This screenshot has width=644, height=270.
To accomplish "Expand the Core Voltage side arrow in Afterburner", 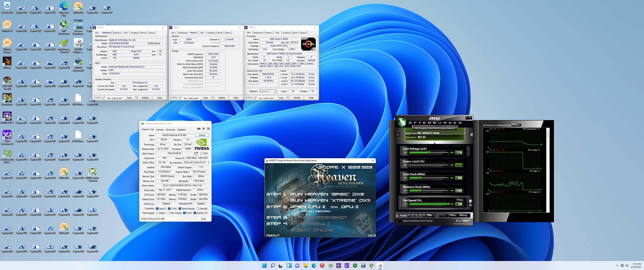I will click(x=468, y=151).
